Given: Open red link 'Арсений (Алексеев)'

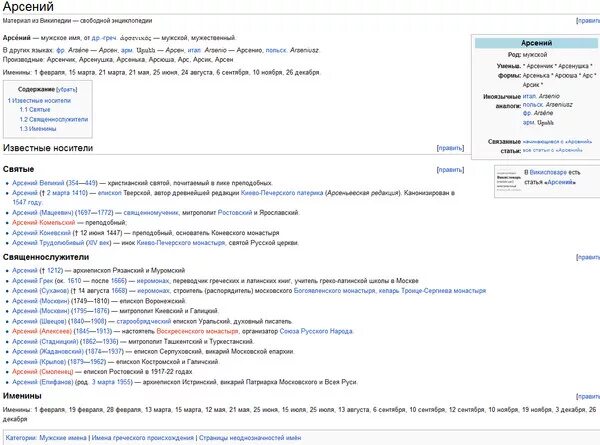Looking at the screenshot, I should tap(42, 331).
